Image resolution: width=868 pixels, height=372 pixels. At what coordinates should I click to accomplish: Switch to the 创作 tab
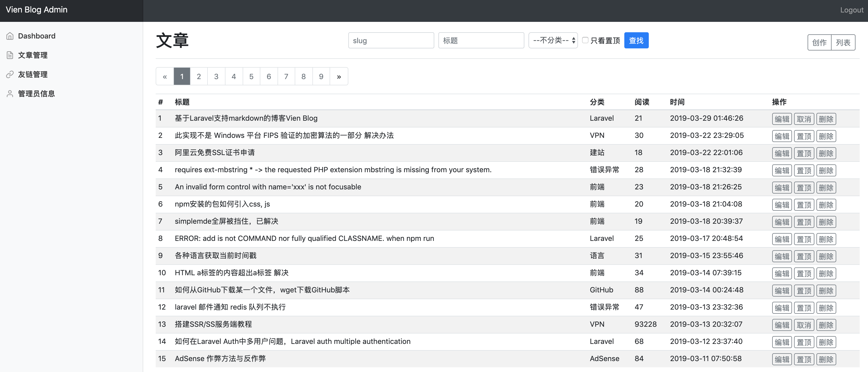[x=819, y=42]
